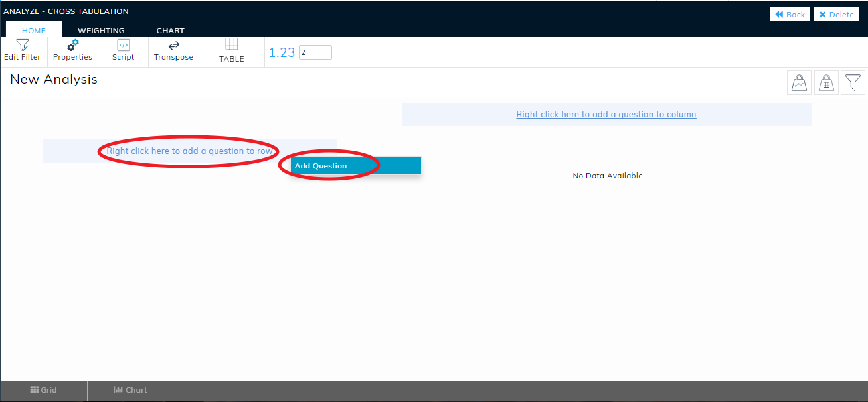
Task: Focus the decimal places input field
Action: 315,52
